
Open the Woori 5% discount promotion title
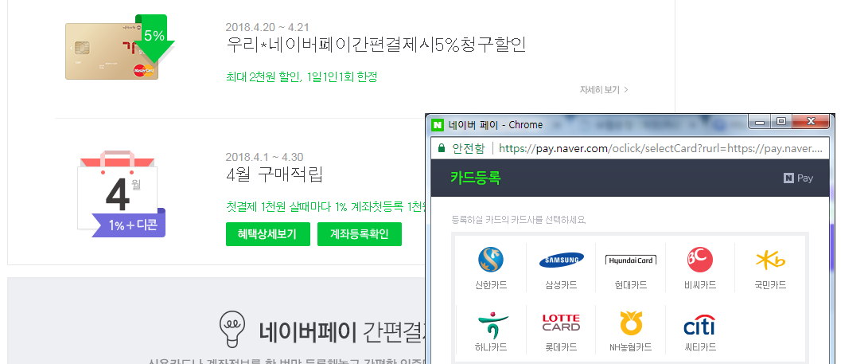[x=376, y=45]
